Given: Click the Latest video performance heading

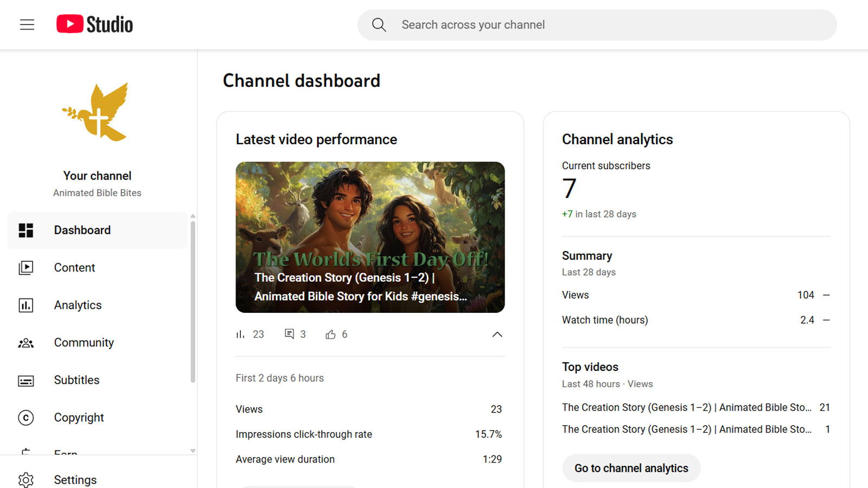Looking at the screenshot, I should tap(316, 139).
